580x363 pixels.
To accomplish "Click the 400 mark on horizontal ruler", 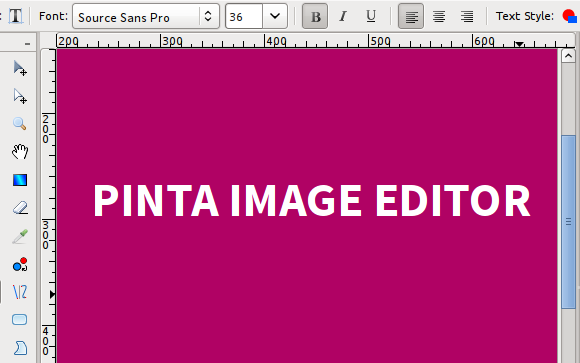I will pos(276,41).
